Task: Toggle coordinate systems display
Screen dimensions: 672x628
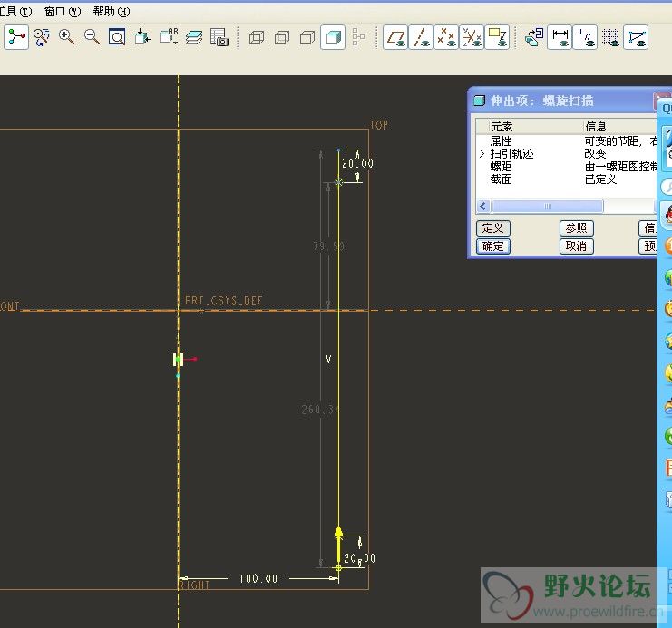Action: pos(472,37)
